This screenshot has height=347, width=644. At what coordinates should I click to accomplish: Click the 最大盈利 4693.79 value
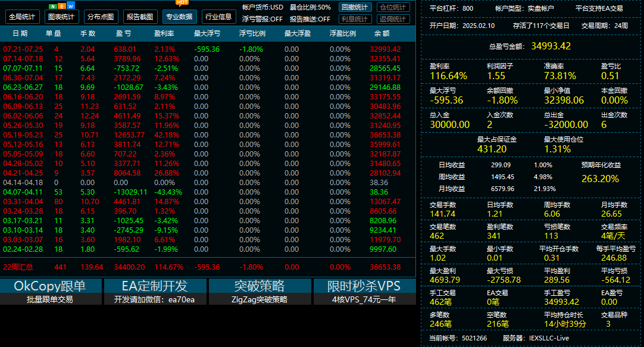tap(445, 280)
